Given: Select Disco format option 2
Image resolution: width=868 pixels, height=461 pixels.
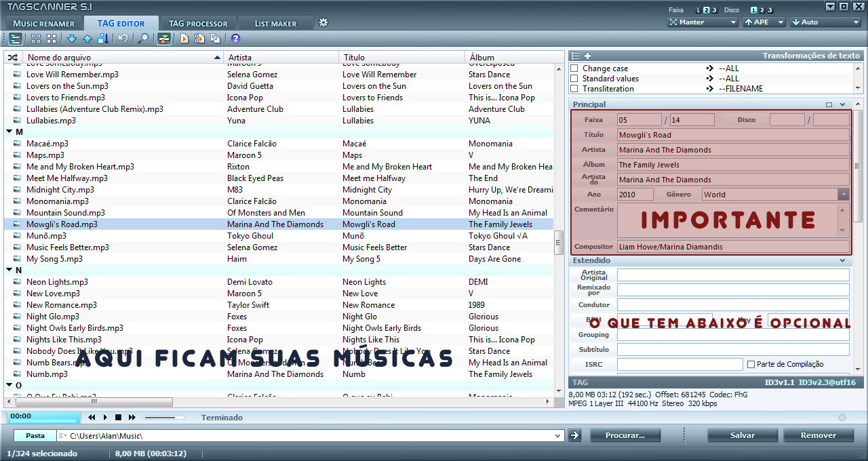Looking at the screenshot, I should point(762,10).
